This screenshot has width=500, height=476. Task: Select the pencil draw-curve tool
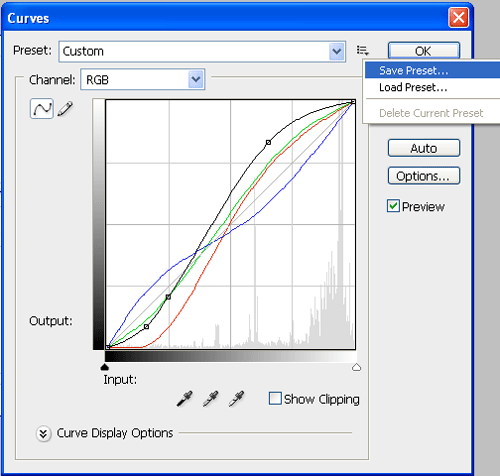[65, 109]
